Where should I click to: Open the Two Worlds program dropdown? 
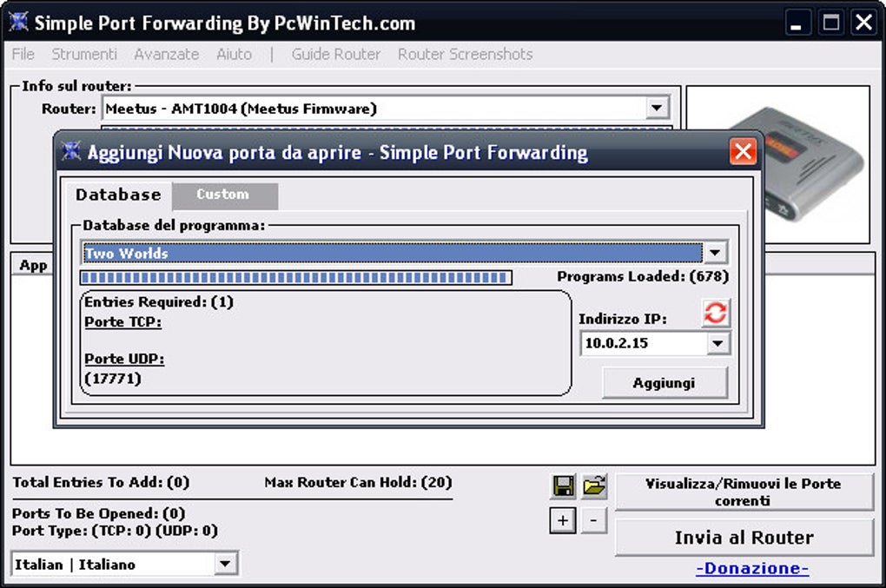pos(716,253)
